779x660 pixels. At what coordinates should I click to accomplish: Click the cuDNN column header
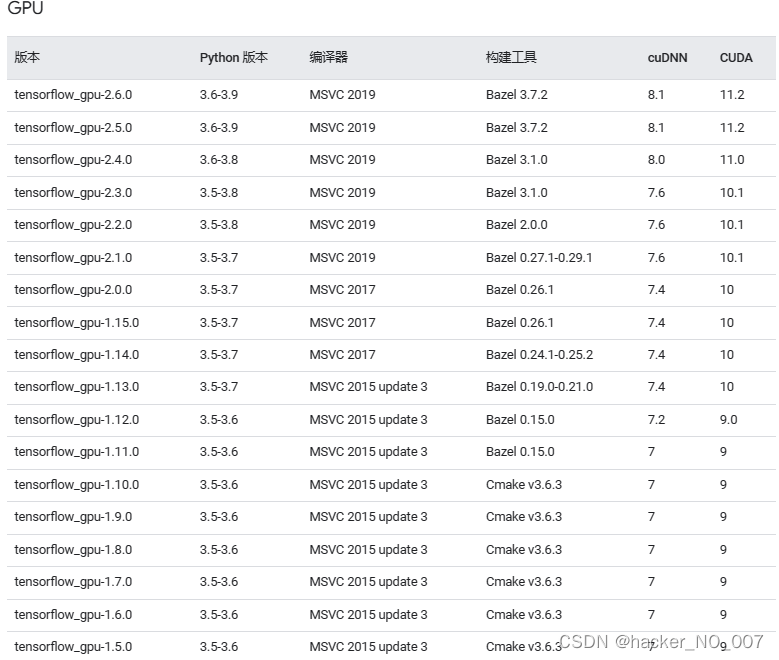(x=667, y=58)
